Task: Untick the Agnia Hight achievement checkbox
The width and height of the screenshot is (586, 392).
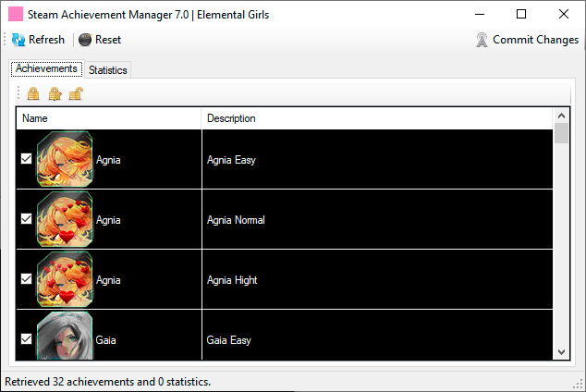Action: tap(27, 279)
